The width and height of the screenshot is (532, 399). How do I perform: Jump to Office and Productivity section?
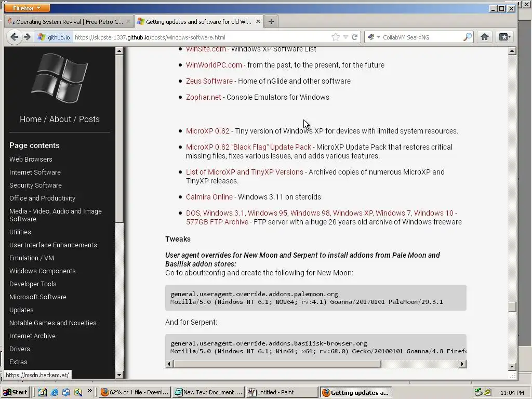point(42,198)
